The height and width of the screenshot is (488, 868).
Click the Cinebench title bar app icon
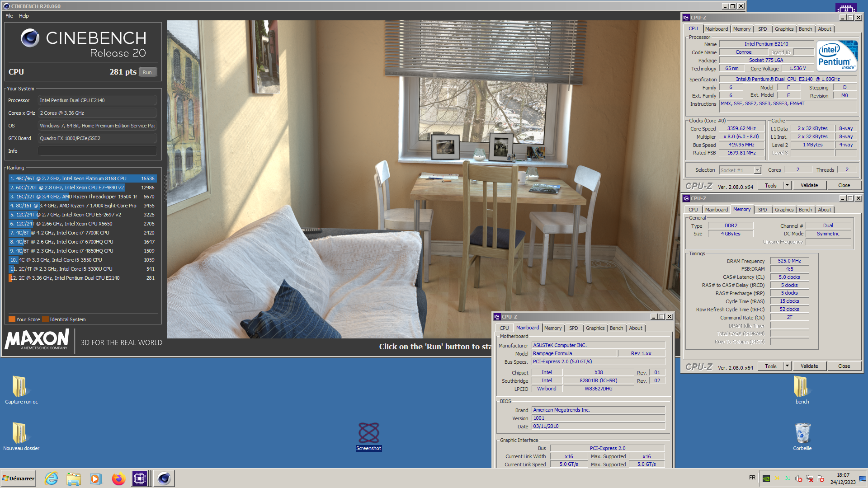(x=6, y=6)
